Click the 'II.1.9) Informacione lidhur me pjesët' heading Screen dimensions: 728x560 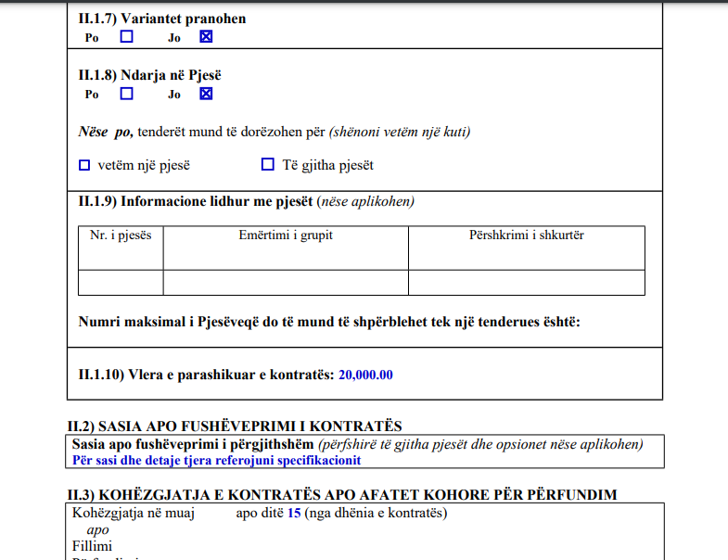[246, 201]
